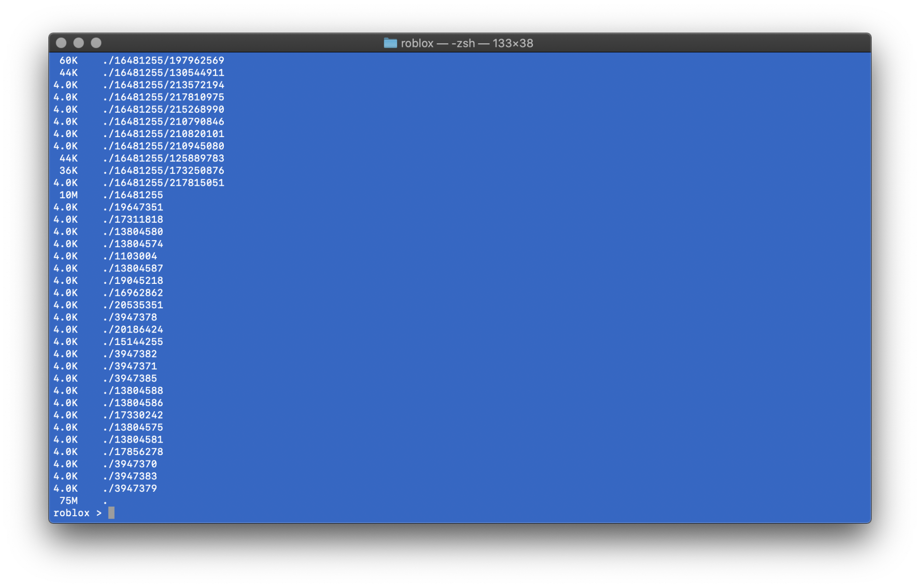Click the minimize window button
920x588 pixels.
(x=79, y=43)
